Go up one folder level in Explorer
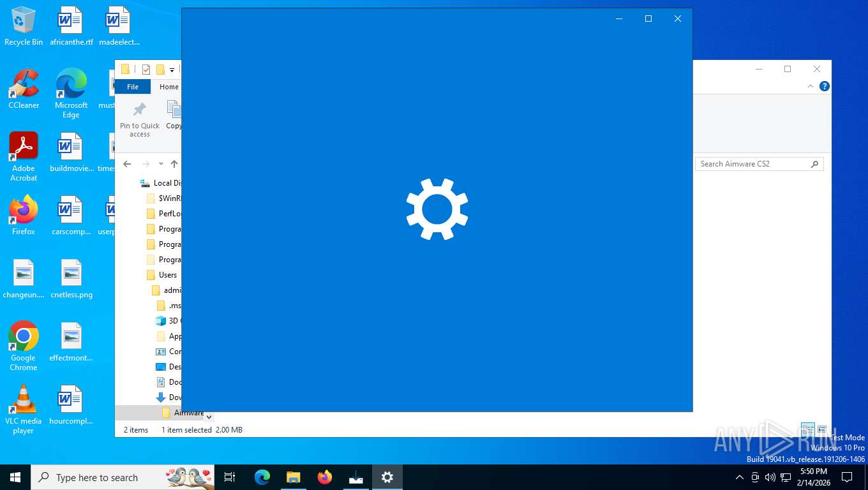Screen dimensions: 868x490 [x=174, y=164]
